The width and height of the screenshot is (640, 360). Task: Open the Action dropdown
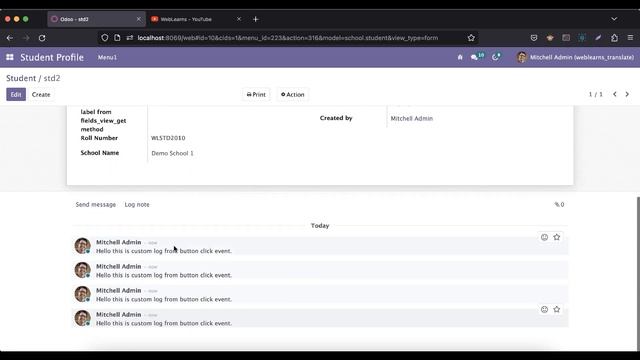[293, 94]
